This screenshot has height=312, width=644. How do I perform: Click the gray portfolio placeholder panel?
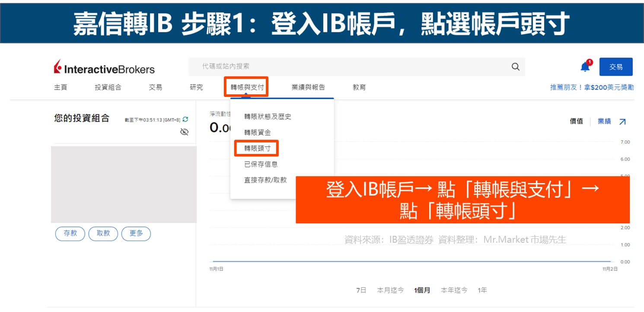124,184
